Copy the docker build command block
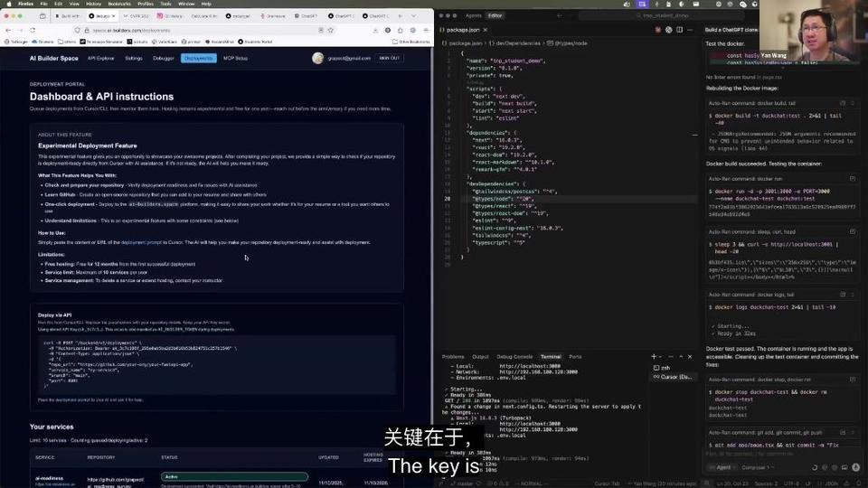868x488 pixels. [x=843, y=103]
